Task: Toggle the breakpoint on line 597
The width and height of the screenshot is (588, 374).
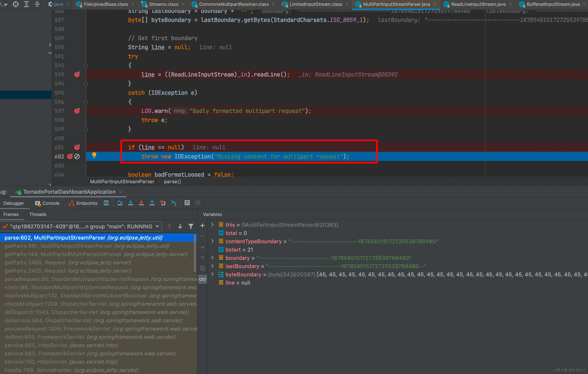Action: click(77, 111)
